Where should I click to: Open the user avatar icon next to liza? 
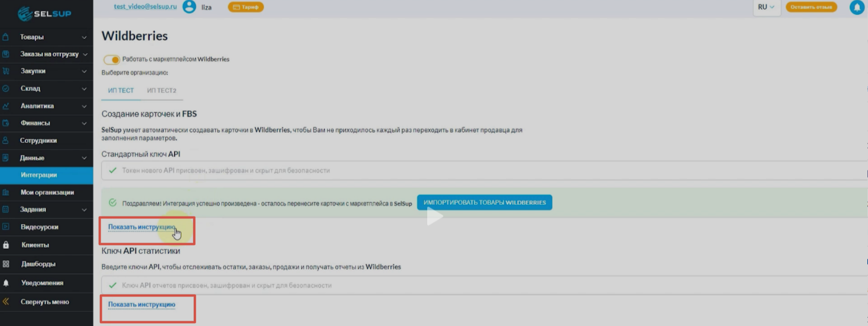point(189,7)
